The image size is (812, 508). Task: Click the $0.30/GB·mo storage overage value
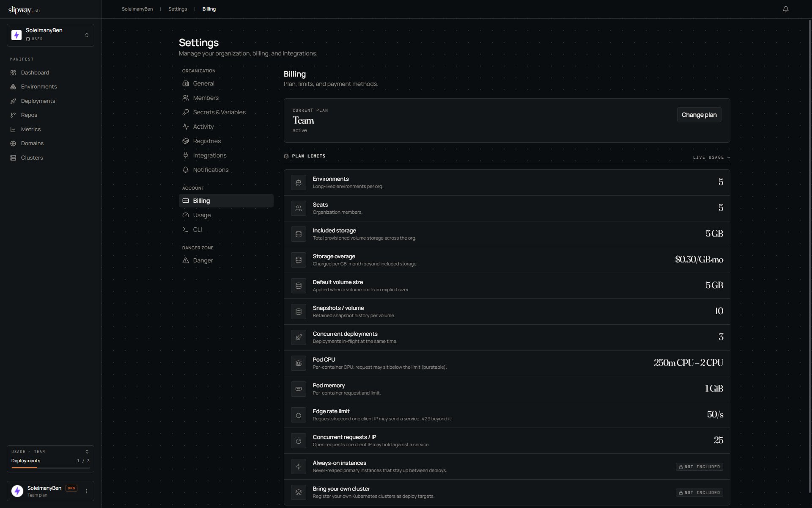click(x=699, y=260)
